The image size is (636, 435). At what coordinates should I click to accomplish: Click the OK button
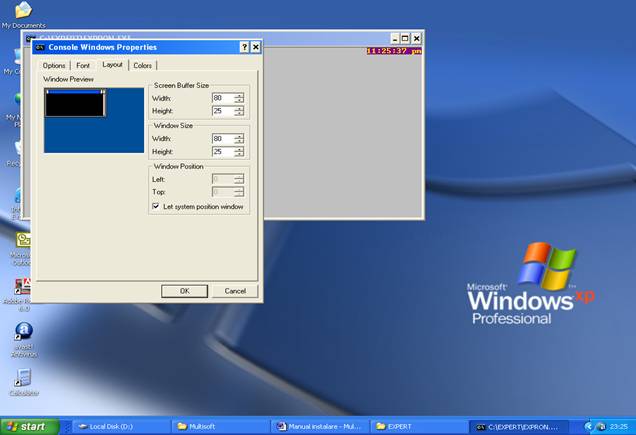(185, 291)
